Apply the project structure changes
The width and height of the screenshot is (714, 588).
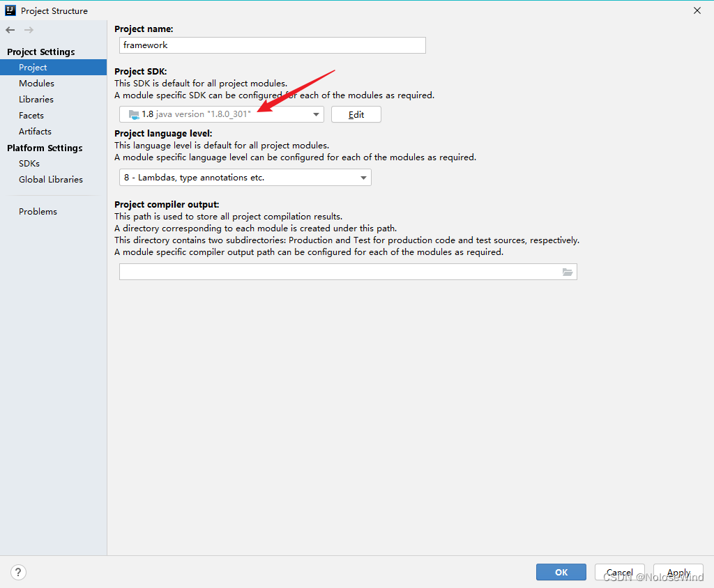coord(677,572)
